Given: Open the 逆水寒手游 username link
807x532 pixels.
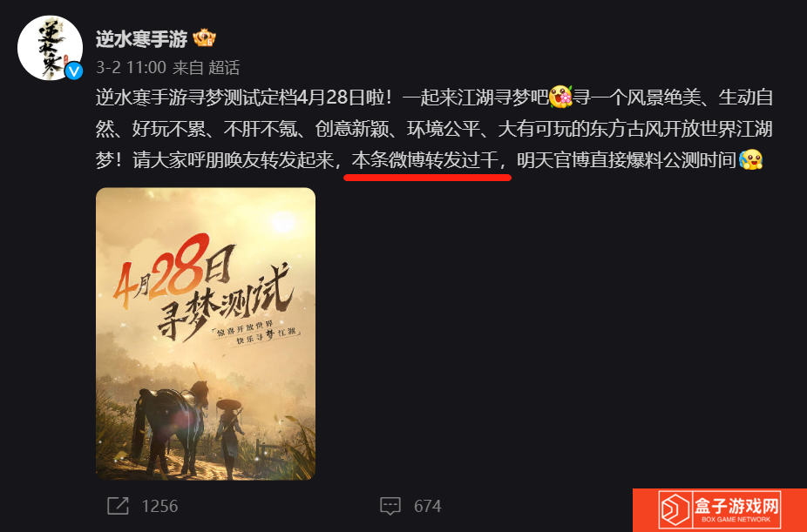Looking at the screenshot, I should pos(141,39).
